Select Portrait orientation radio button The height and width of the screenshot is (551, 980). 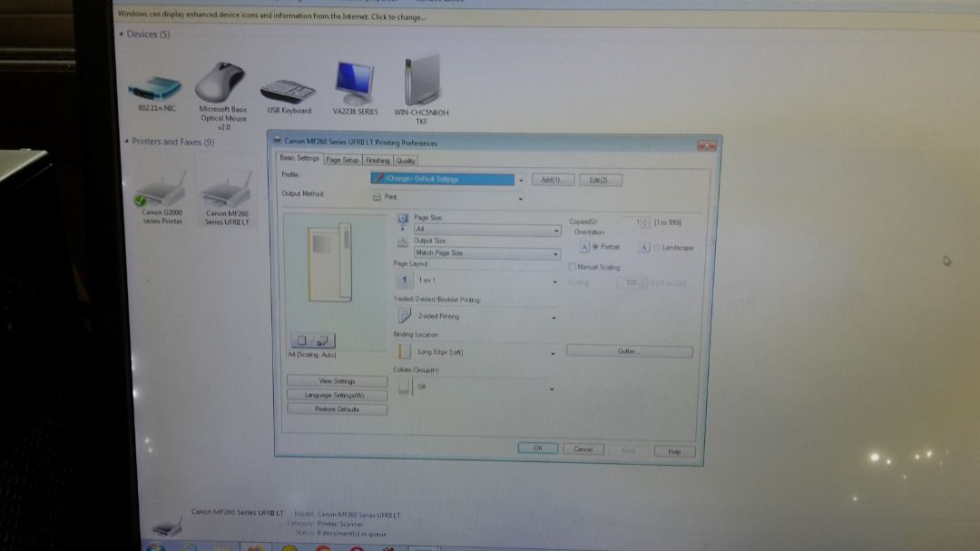coord(595,247)
